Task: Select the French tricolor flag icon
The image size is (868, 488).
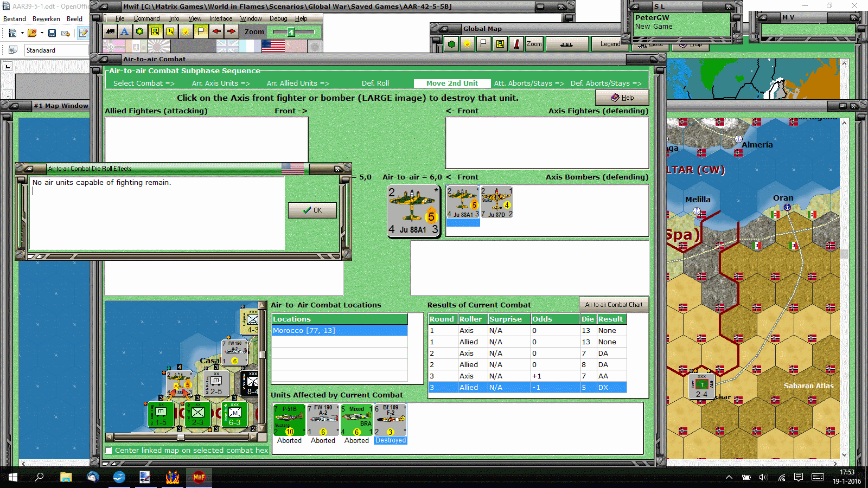Action: pos(250,46)
